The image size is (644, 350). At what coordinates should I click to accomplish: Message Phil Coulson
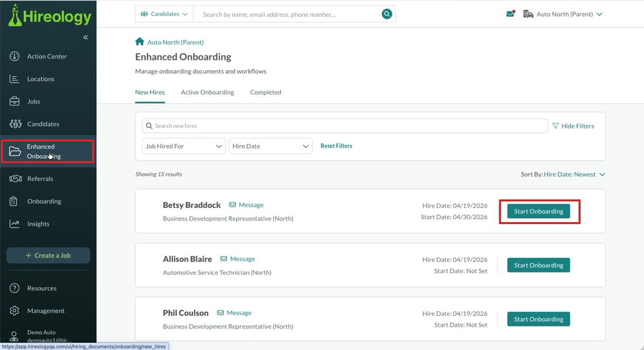(x=239, y=313)
